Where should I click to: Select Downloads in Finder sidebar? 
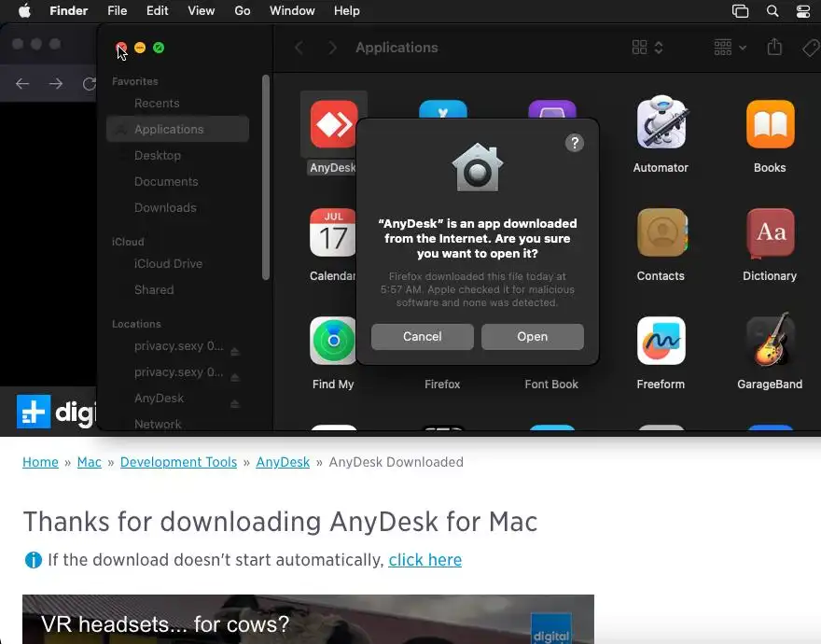pyautogui.click(x=177, y=207)
